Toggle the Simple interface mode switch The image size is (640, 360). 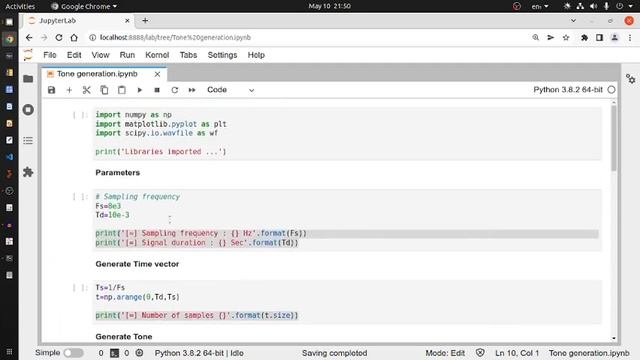pos(73,353)
